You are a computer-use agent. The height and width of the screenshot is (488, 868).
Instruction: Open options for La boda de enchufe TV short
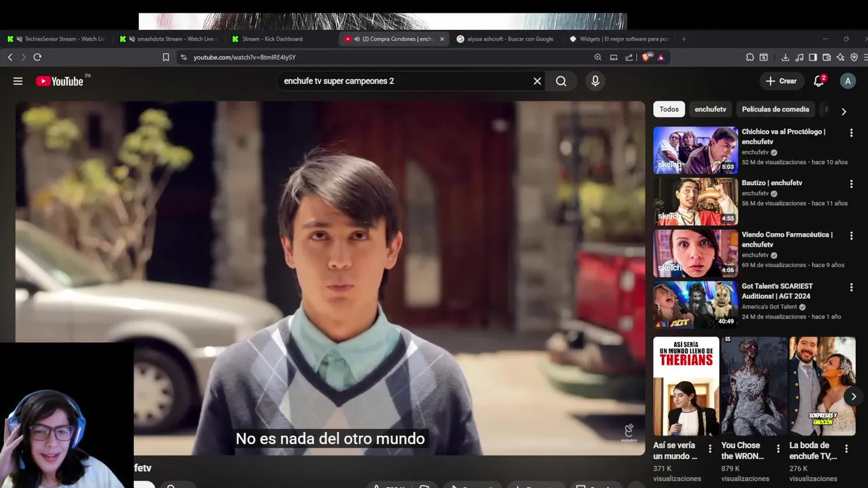(x=846, y=449)
